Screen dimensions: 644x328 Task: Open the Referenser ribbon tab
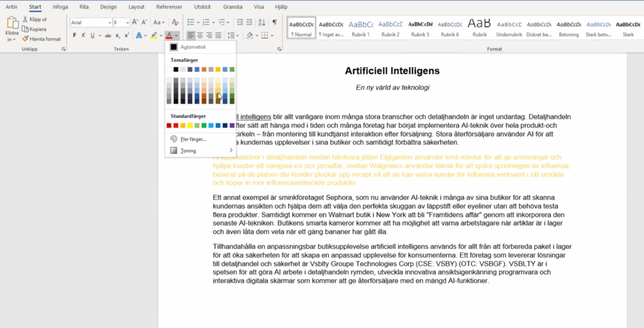[169, 7]
